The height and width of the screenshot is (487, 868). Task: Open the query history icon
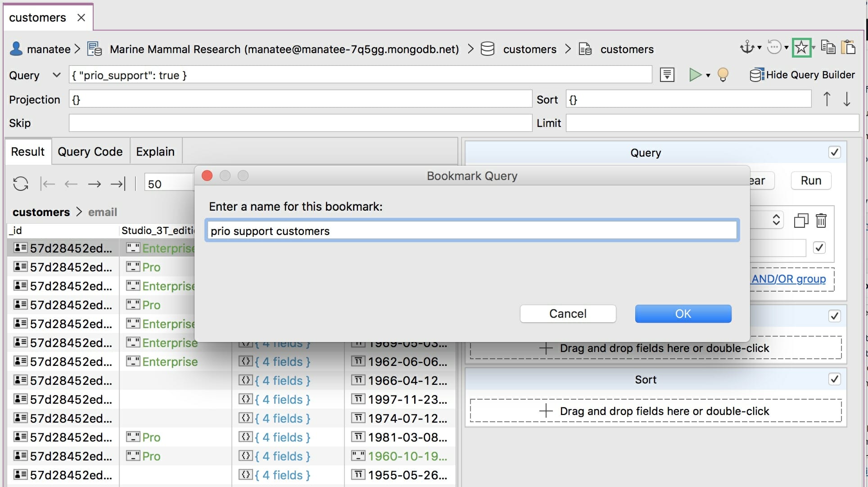774,47
